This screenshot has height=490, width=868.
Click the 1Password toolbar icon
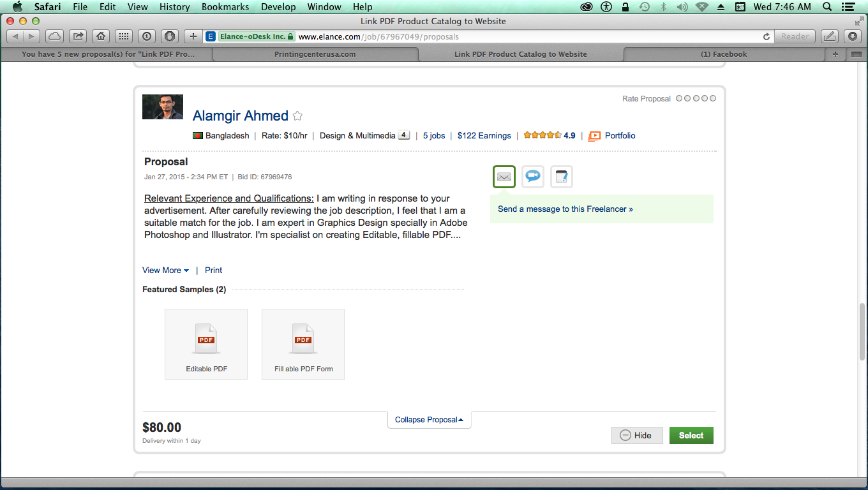147,36
